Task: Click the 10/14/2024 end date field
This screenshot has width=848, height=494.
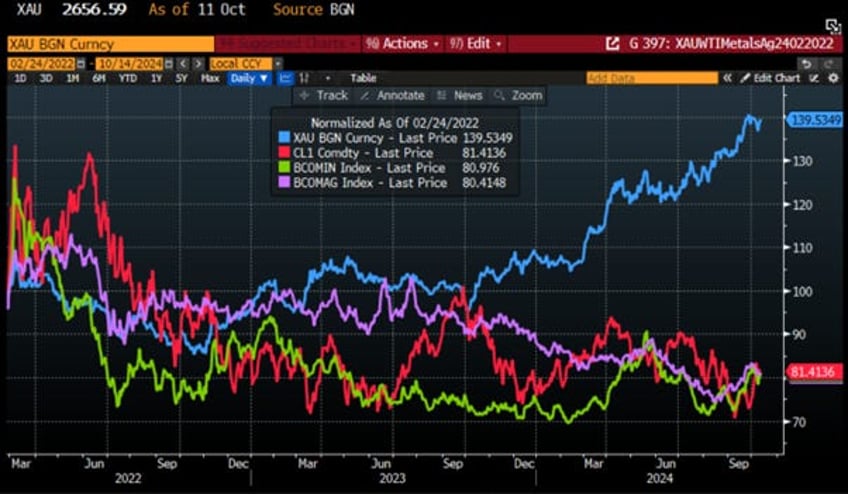Action: 130,64
